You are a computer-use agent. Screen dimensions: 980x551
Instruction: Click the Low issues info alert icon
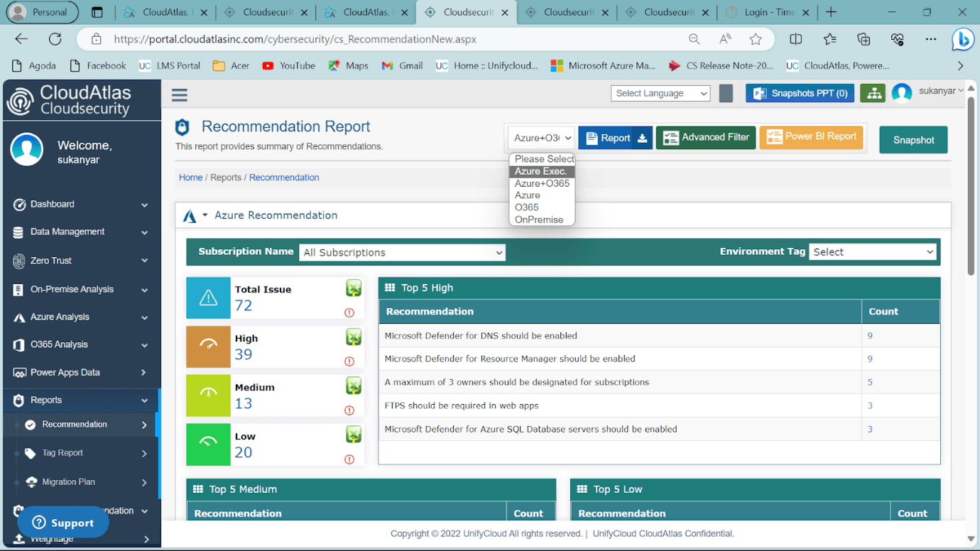[349, 459]
